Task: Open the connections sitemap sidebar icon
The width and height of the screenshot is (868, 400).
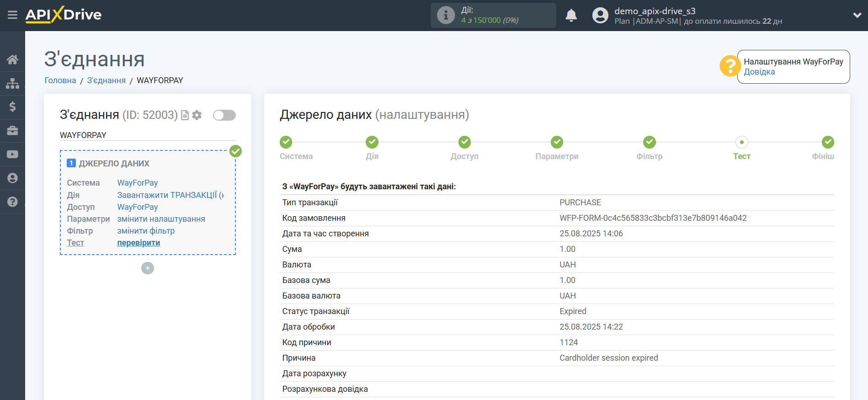Action: pos(12,83)
